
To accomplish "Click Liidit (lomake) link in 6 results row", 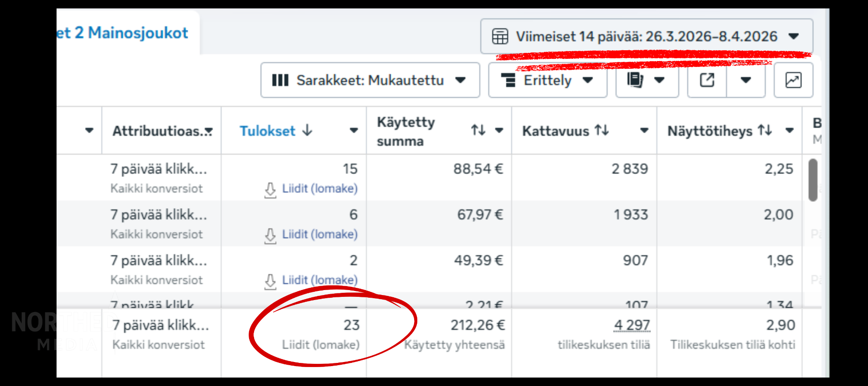I will 319,234.
